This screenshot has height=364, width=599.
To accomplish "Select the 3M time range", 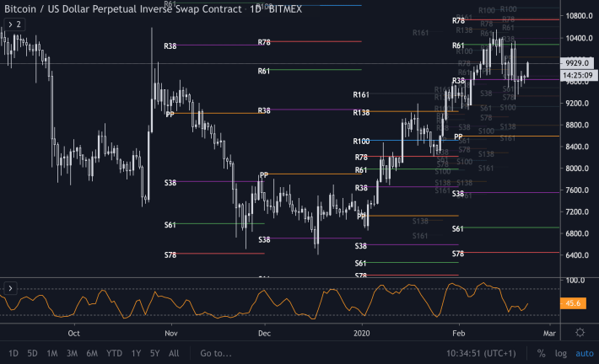I will pyautogui.click(x=73, y=353).
